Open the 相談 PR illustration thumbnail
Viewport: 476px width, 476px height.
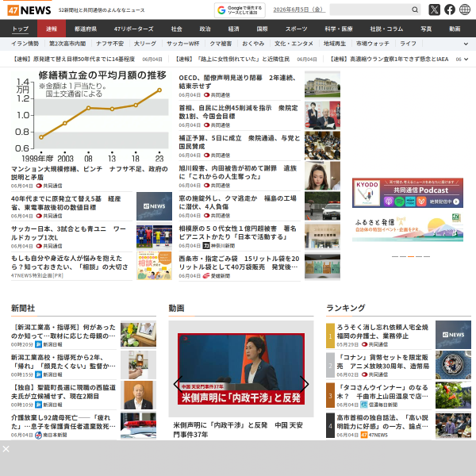click(154, 265)
